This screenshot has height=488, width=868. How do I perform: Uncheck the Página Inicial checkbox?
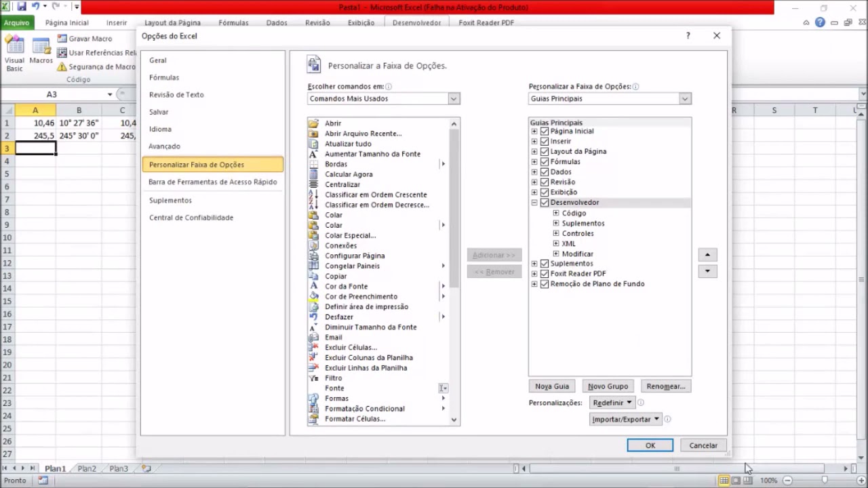click(x=545, y=131)
